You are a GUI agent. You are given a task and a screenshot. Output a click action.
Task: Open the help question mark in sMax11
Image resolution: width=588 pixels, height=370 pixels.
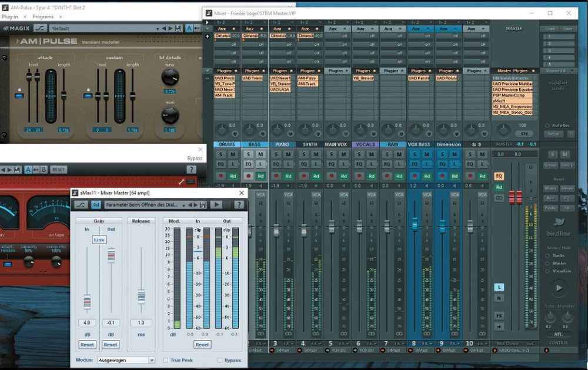(x=239, y=205)
